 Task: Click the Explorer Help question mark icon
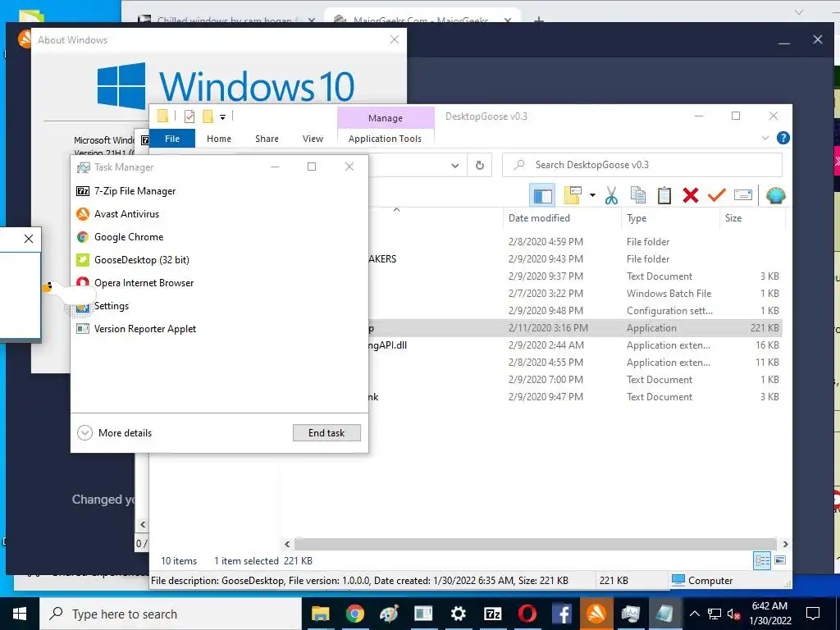(783, 138)
